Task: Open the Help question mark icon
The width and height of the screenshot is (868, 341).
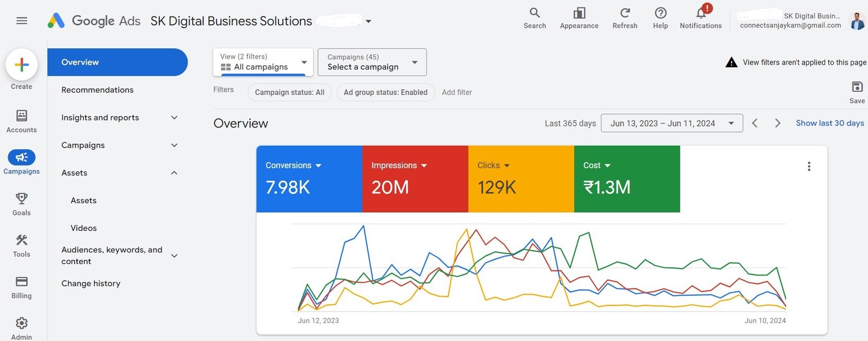Action: pos(660,13)
